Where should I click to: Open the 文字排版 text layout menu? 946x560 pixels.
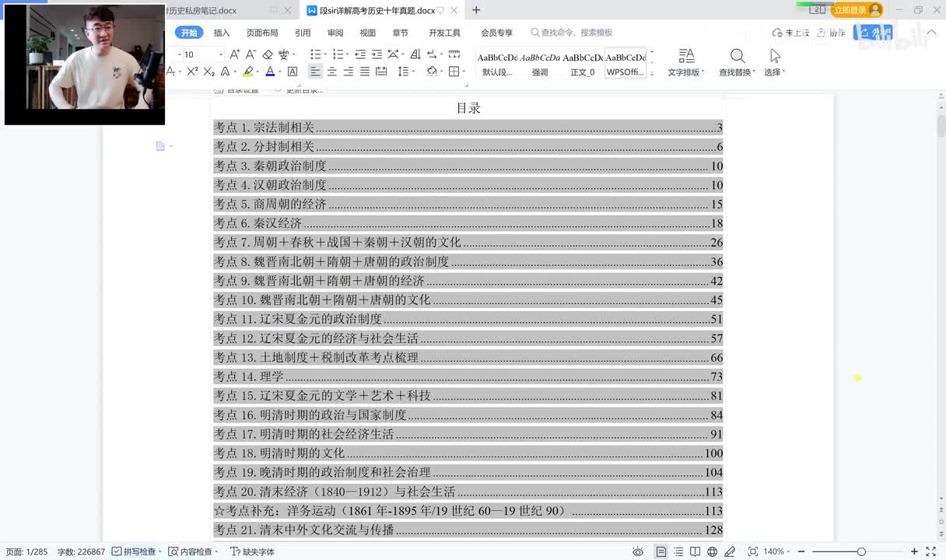click(x=686, y=63)
